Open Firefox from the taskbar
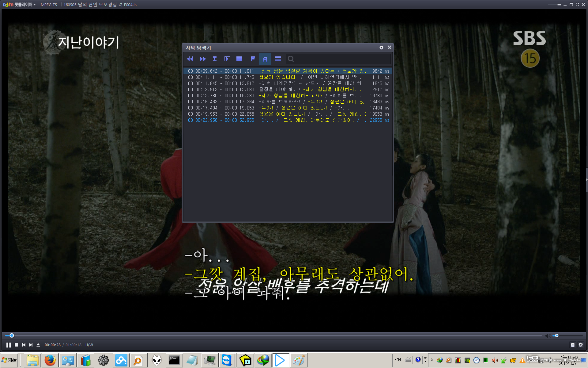This screenshot has width=588, height=368. click(50, 360)
